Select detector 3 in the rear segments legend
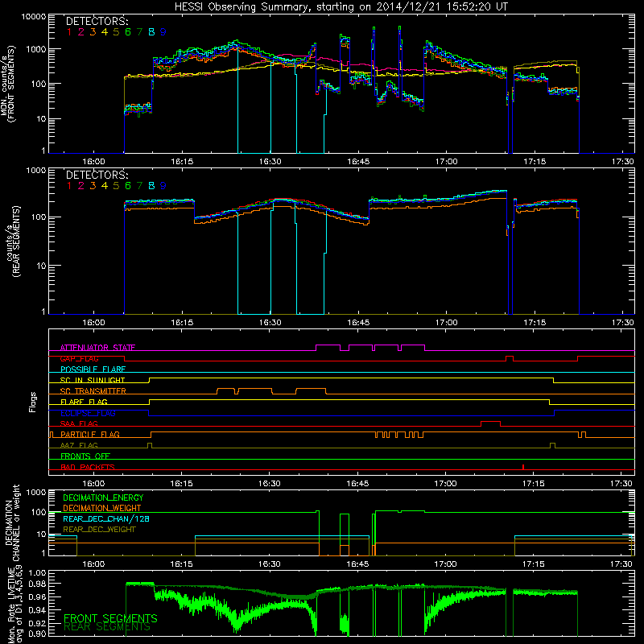This screenshot has width=644, height=644. point(93,186)
